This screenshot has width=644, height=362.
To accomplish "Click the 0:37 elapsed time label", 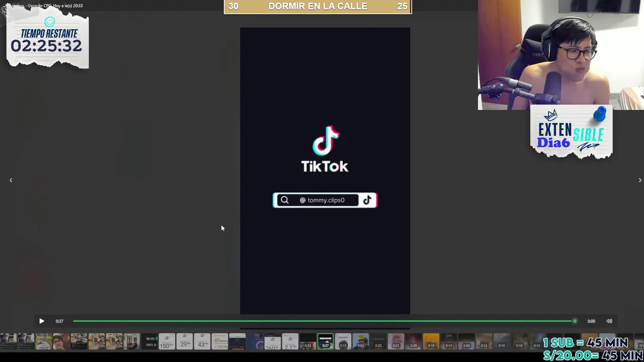I will pyautogui.click(x=59, y=321).
